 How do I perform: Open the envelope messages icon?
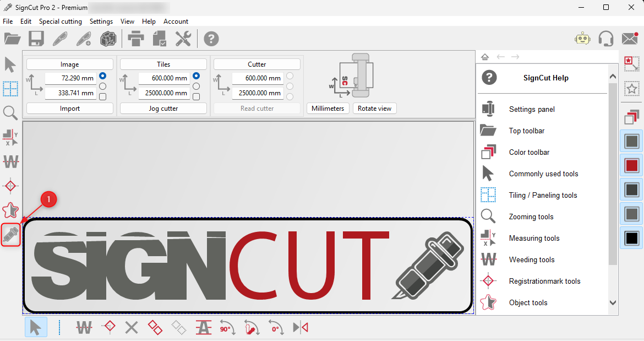pos(630,39)
